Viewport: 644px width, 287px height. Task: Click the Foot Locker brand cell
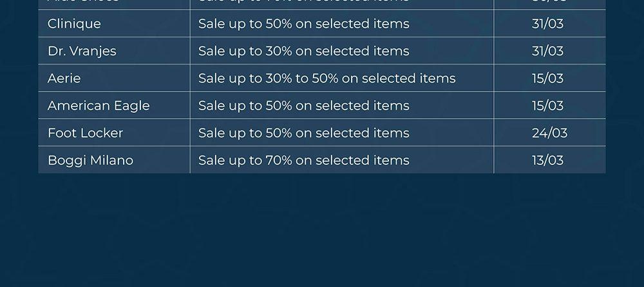click(x=85, y=133)
